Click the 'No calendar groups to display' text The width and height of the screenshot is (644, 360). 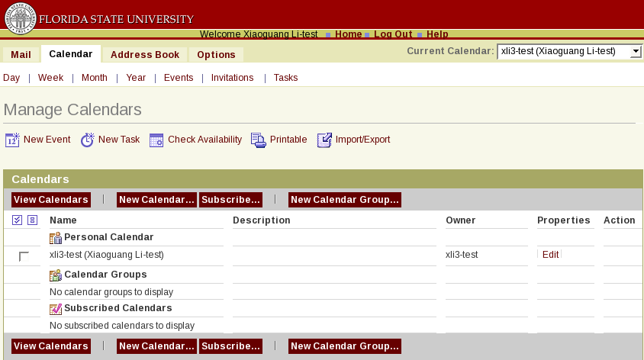(x=111, y=292)
